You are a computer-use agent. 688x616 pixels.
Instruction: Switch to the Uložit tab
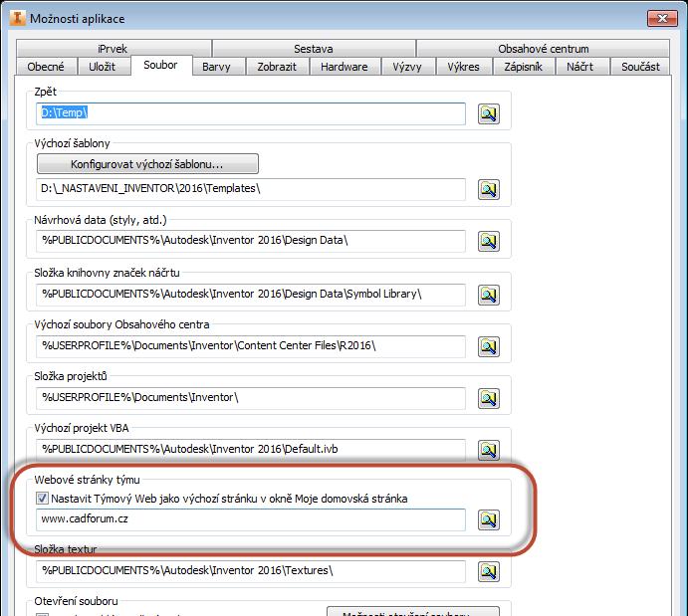click(x=103, y=67)
